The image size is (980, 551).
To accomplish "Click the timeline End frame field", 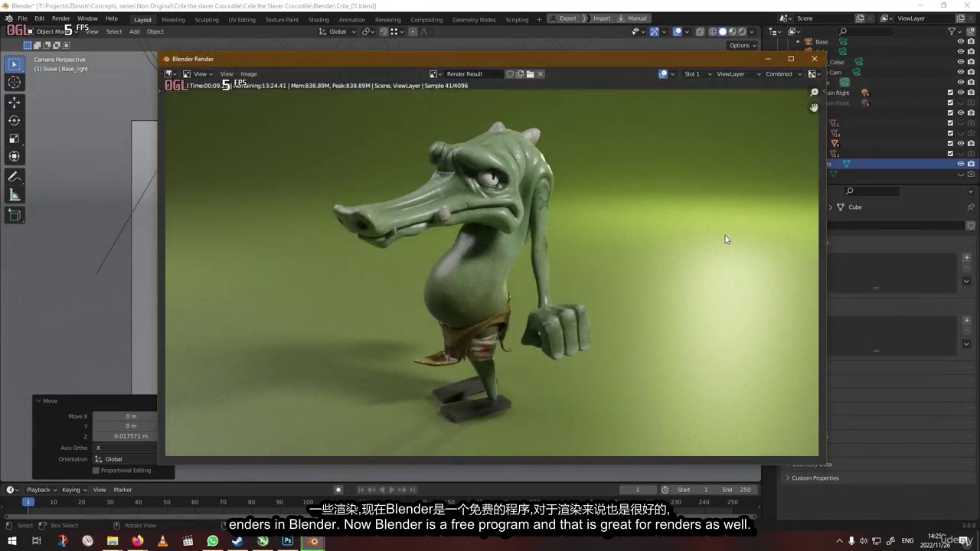I will tap(736, 490).
